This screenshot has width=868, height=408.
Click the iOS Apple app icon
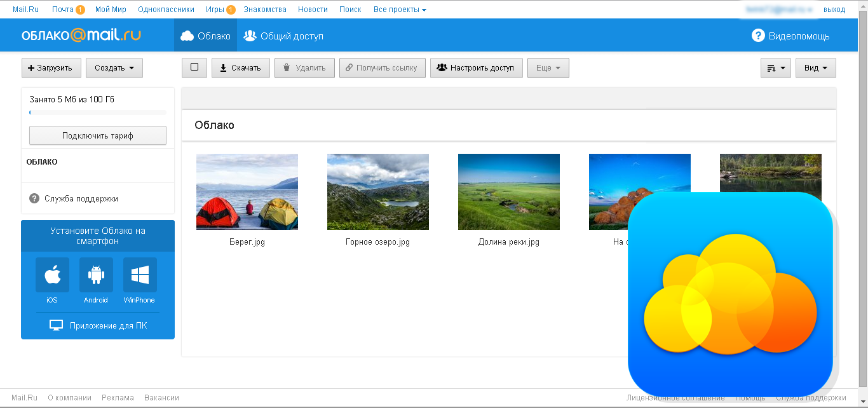coord(52,275)
